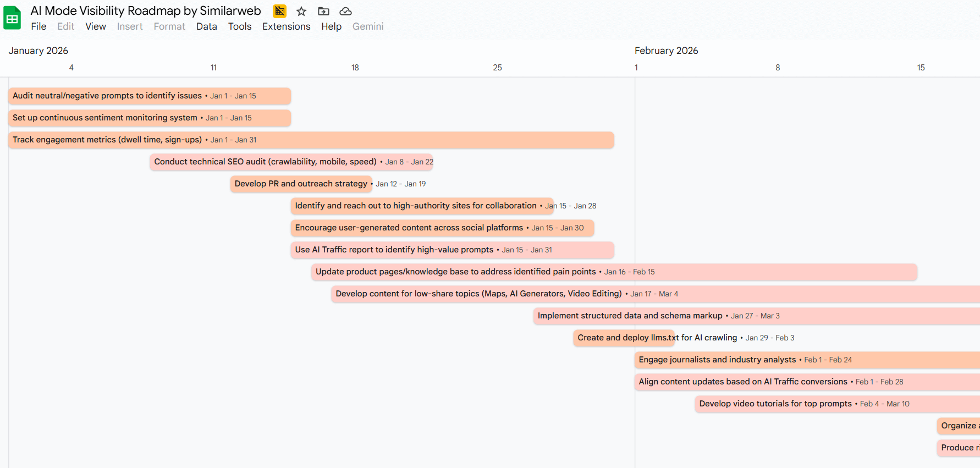Open the File menu
Screen dimensions: 980x468
pos(38,26)
